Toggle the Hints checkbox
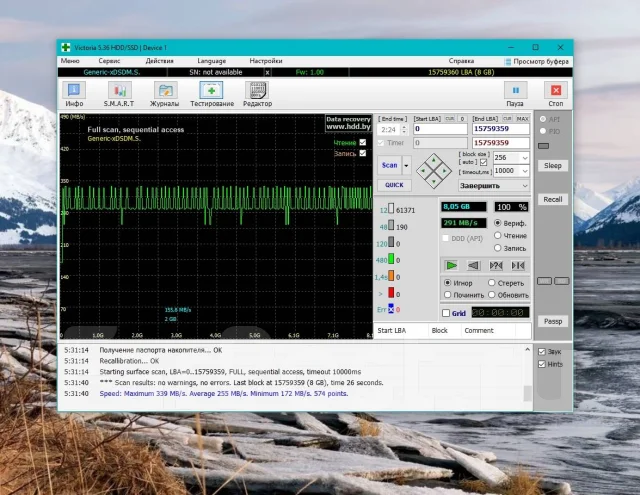The image size is (640, 495). point(542,364)
